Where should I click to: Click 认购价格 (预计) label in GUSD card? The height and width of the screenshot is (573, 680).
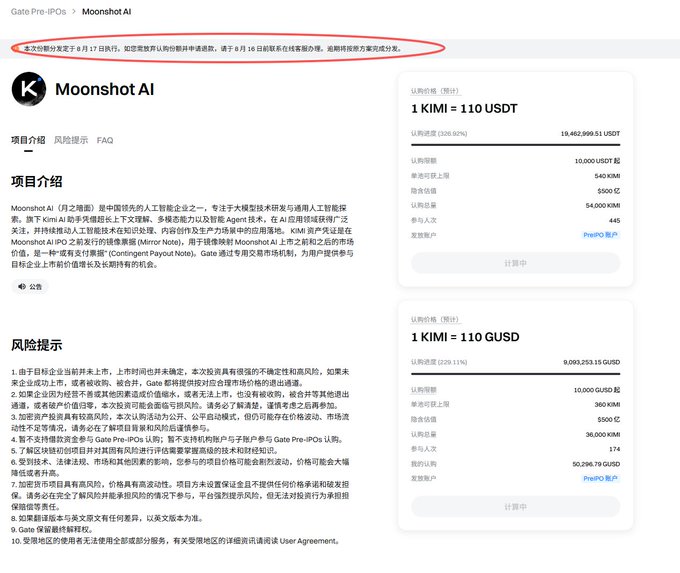pyautogui.click(x=435, y=320)
